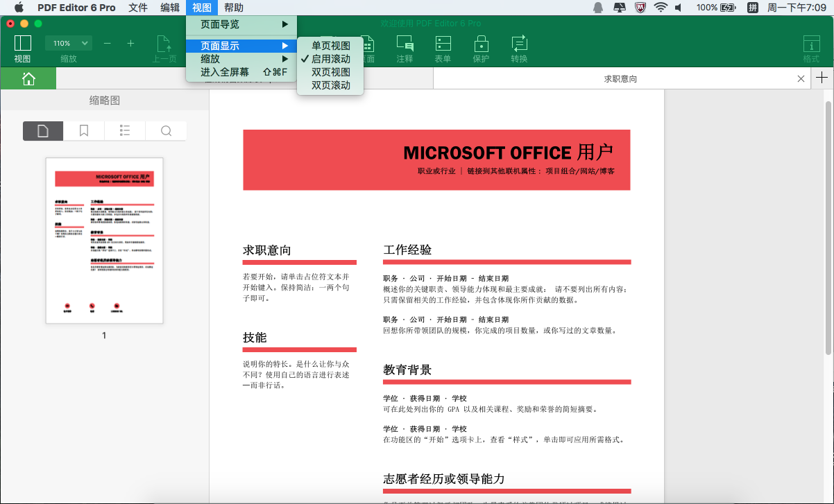The height and width of the screenshot is (504, 834).
Task: Decrease zoom with the minus control
Action: point(106,42)
